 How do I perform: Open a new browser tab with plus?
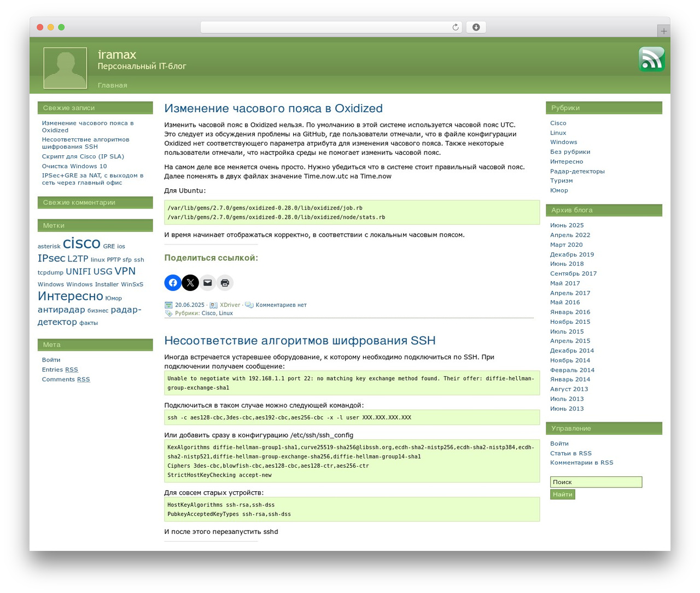663,31
